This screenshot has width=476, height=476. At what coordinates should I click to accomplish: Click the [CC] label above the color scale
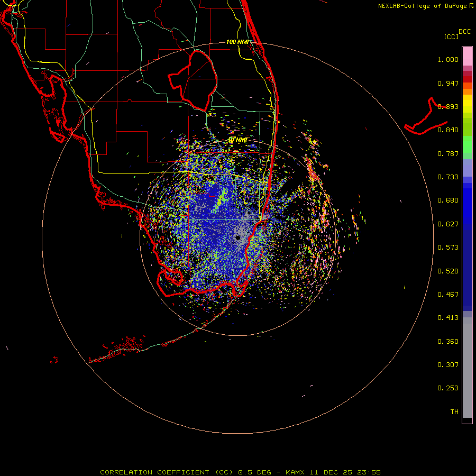tap(452, 36)
